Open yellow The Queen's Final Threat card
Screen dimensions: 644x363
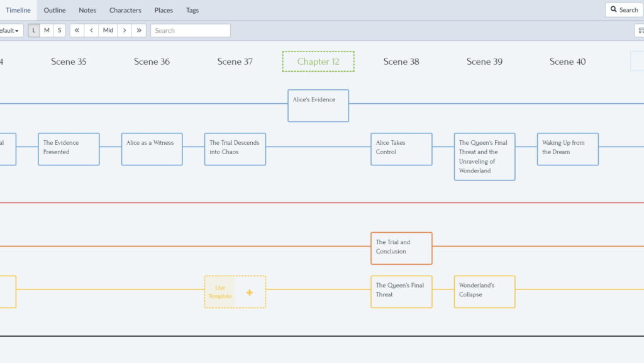[x=401, y=291]
